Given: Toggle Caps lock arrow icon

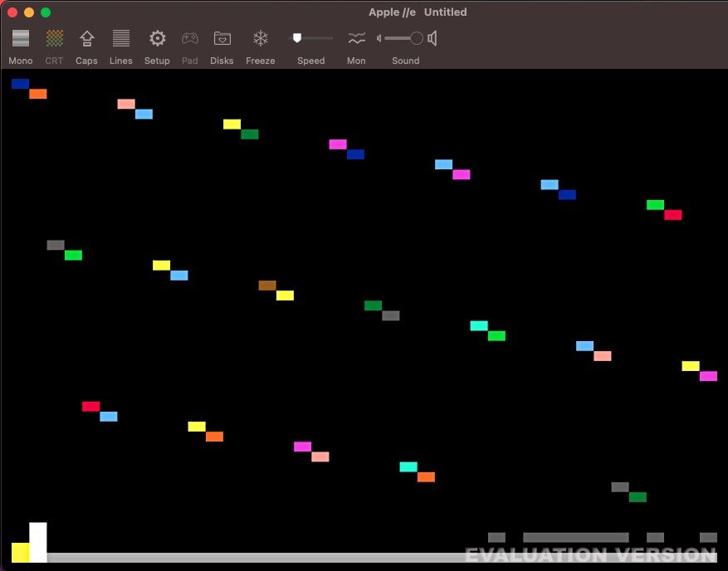Looking at the screenshot, I should pyautogui.click(x=87, y=38).
